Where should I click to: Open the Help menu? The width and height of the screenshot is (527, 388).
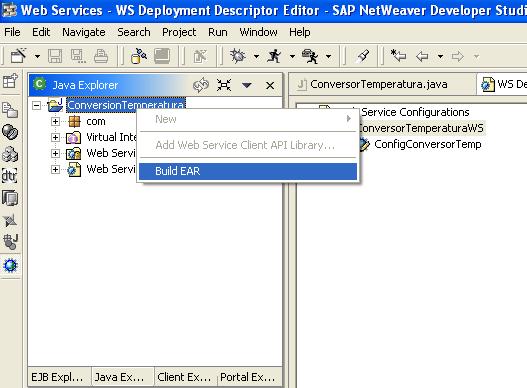pos(300,32)
